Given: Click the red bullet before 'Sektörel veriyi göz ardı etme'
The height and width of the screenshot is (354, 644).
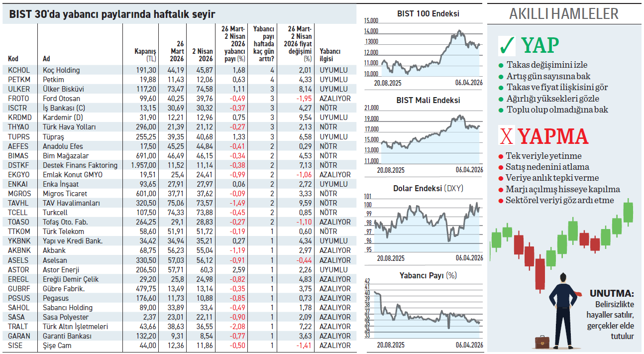Looking at the screenshot, I should (x=501, y=201).
